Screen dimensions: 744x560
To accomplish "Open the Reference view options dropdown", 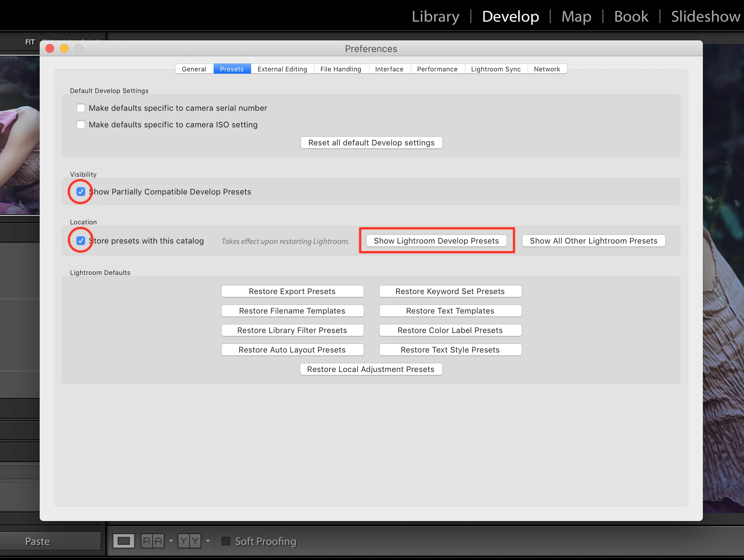I will click(171, 541).
